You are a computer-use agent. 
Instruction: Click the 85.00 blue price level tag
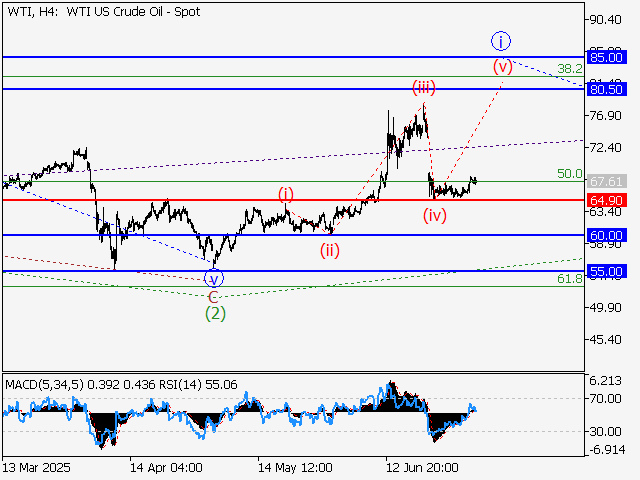pos(607,57)
